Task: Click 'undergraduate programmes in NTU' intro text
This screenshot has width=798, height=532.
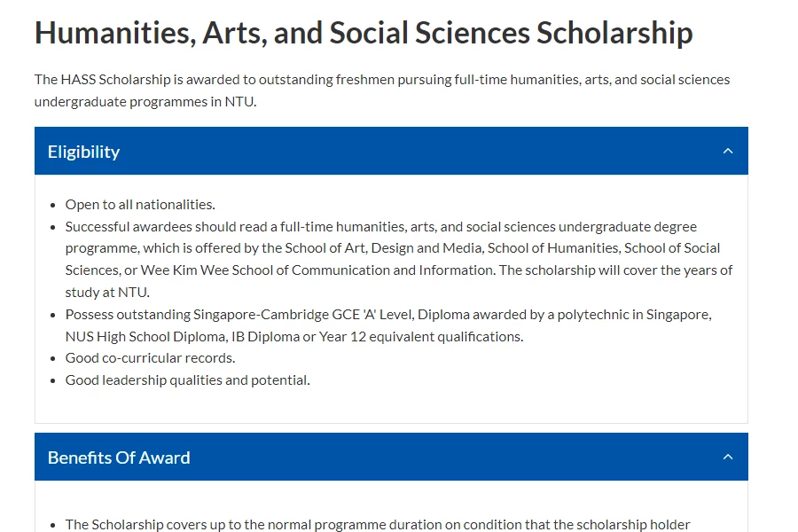Action: coord(145,102)
